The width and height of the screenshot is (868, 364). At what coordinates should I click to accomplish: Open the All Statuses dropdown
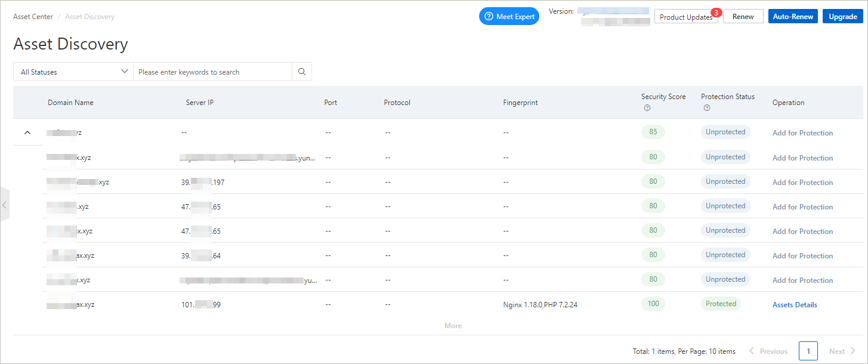coord(73,72)
